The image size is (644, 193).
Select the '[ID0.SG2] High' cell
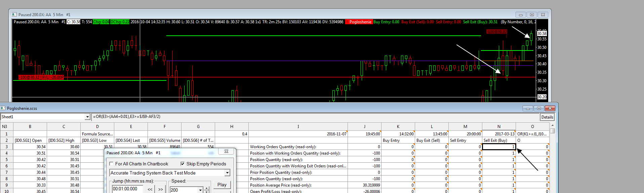point(64,140)
